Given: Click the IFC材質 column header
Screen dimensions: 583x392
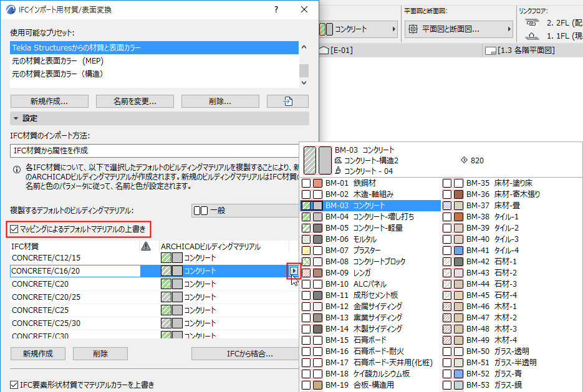Looking at the screenshot, I should tap(75, 246).
